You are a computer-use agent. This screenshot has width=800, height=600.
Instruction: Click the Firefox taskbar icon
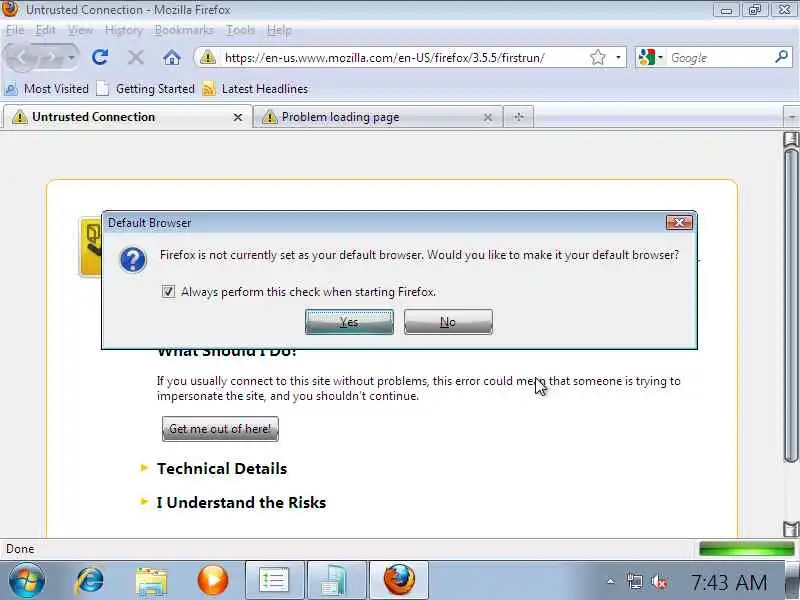pyautogui.click(x=398, y=580)
